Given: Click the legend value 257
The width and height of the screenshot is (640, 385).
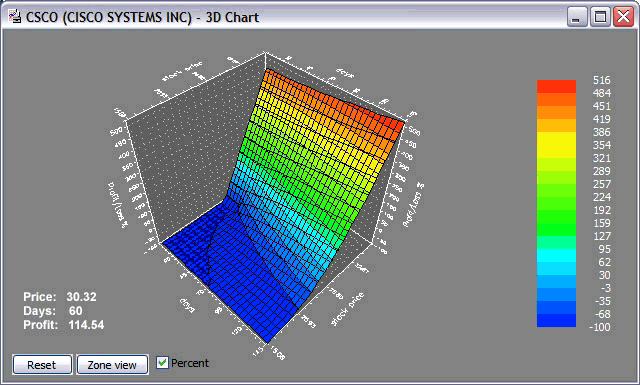Looking at the screenshot, I should 602,184.
